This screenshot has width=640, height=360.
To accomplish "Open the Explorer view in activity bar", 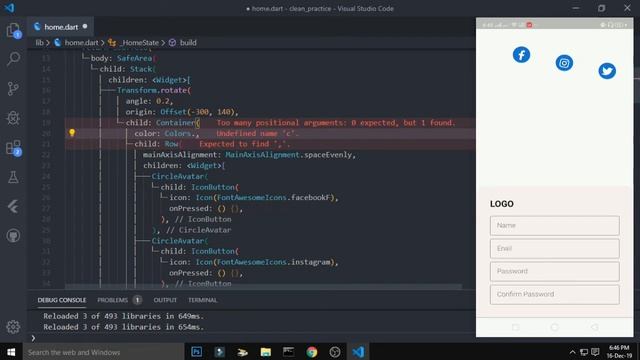I will 13,30.
